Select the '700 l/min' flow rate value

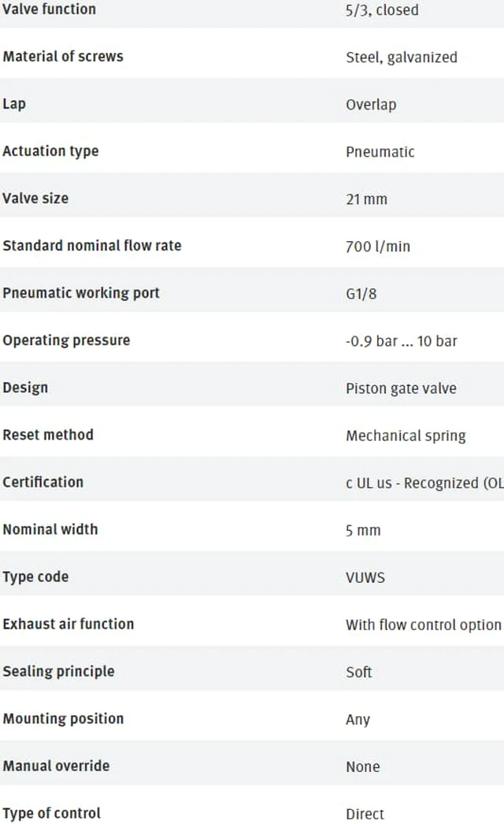click(378, 247)
